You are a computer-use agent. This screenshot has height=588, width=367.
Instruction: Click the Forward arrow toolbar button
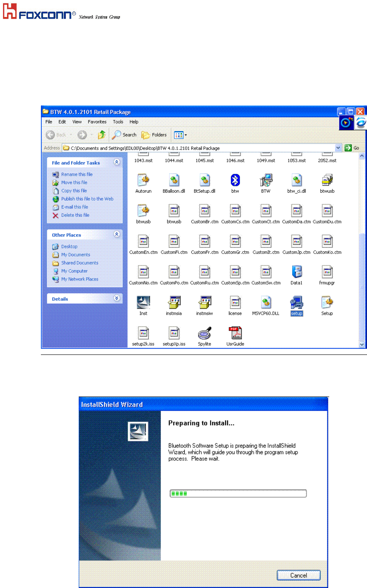click(x=82, y=135)
